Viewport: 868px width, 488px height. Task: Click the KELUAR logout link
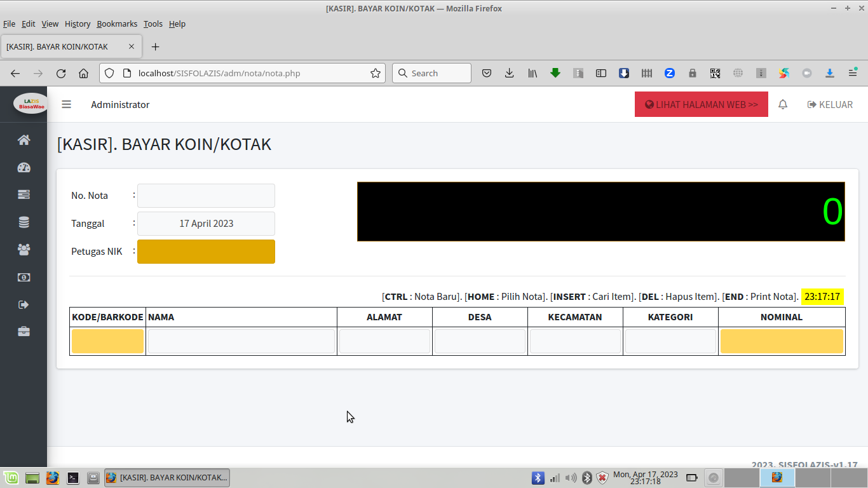point(830,104)
